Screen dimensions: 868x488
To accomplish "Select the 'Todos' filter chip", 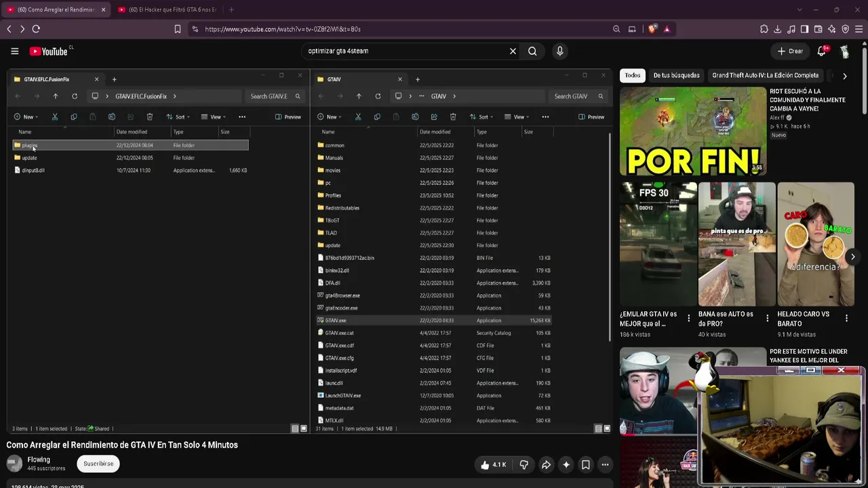I will pyautogui.click(x=633, y=75).
